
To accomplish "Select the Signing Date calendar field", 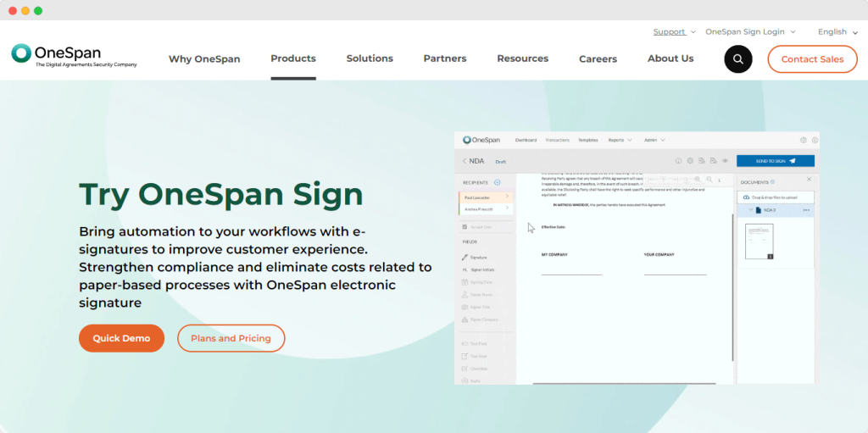I will click(476, 282).
